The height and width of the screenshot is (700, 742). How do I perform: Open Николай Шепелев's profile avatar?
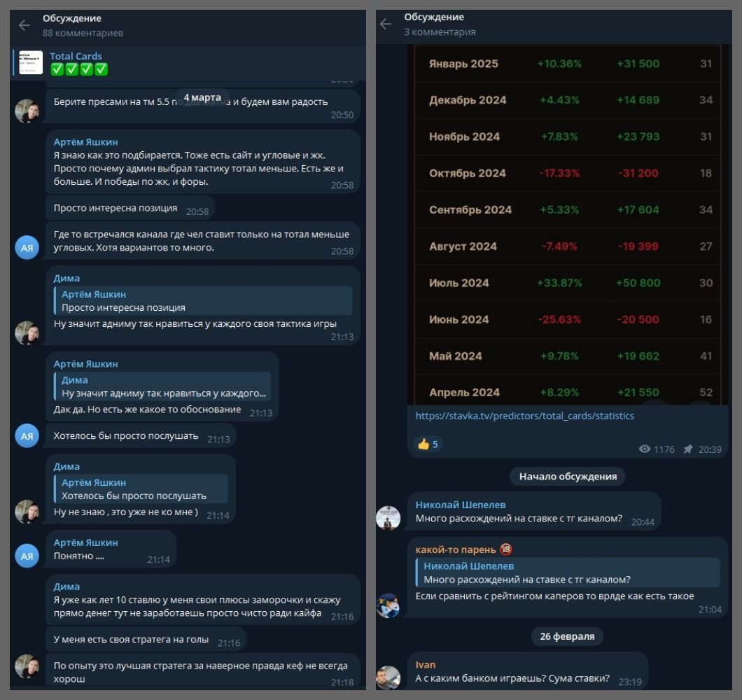pos(388,518)
